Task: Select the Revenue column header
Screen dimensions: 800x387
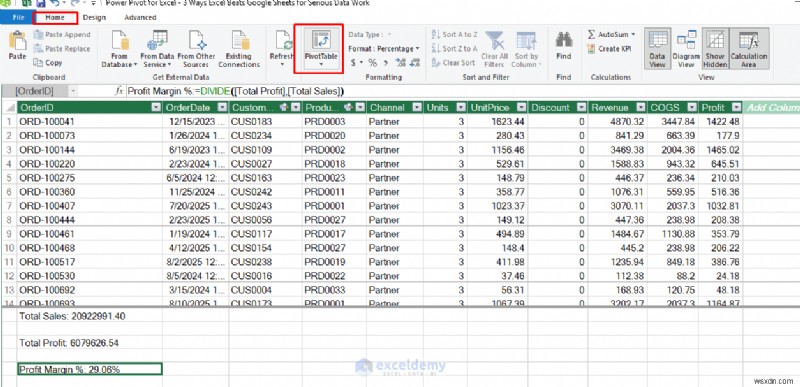Action: click(617, 108)
